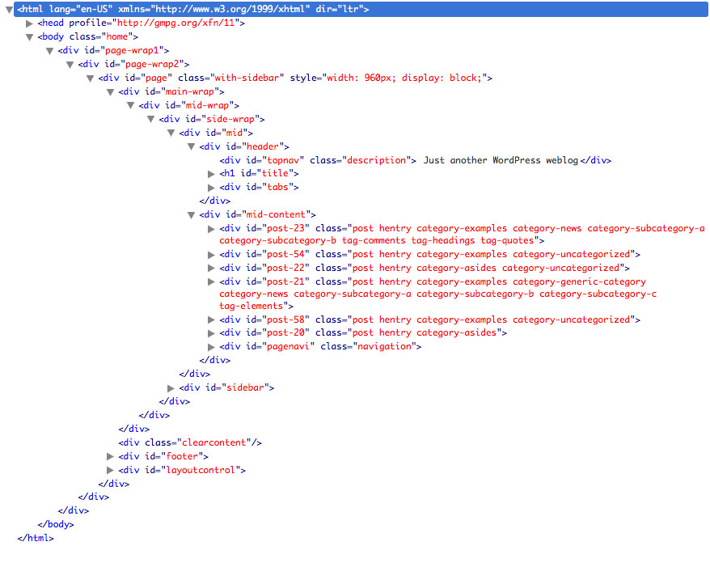Expand the layoutcontrol div node

click(x=111, y=470)
